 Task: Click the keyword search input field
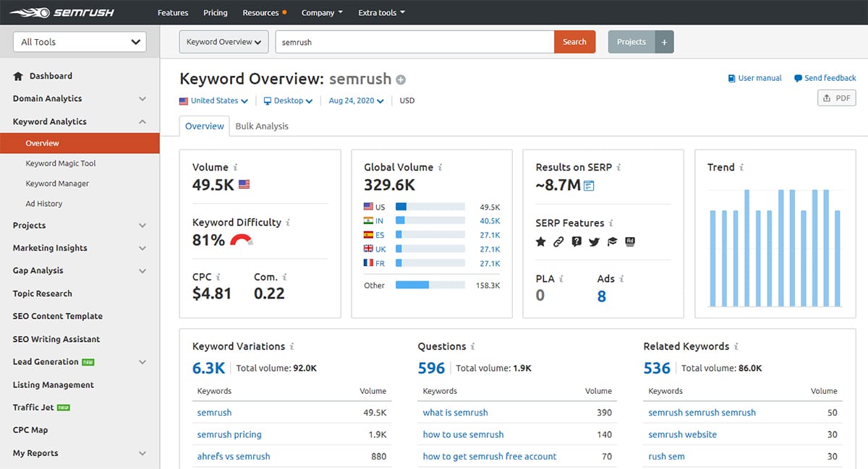coord(414,42)
